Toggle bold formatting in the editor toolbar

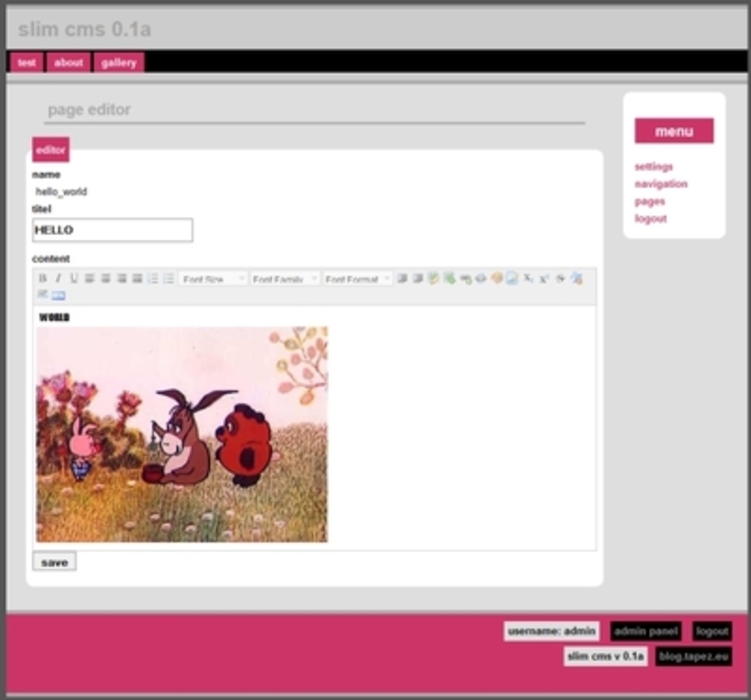43,278
